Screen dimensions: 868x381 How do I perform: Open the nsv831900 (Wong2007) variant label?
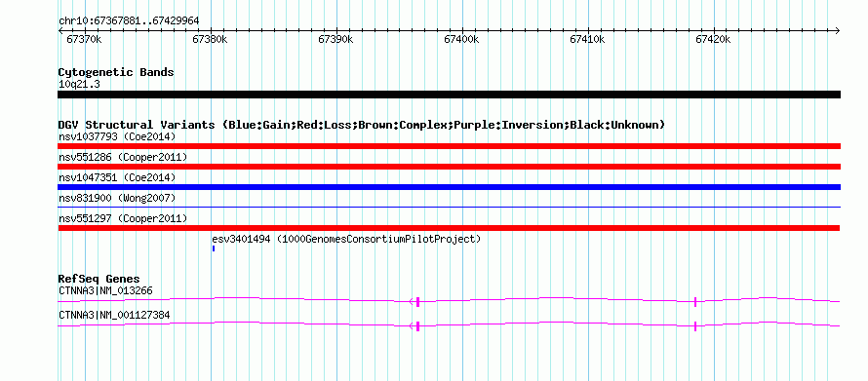117,198
